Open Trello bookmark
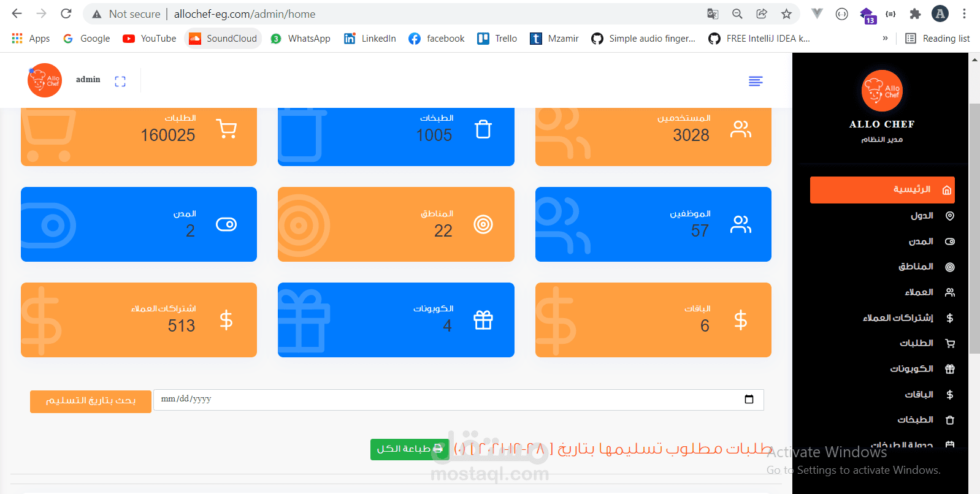 497,39
